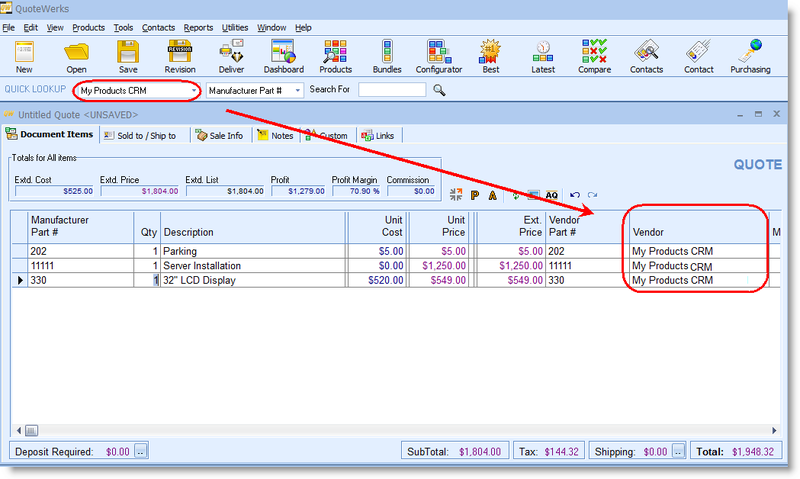
Task: Click the Parking description cell
Action: click(254, 251)
